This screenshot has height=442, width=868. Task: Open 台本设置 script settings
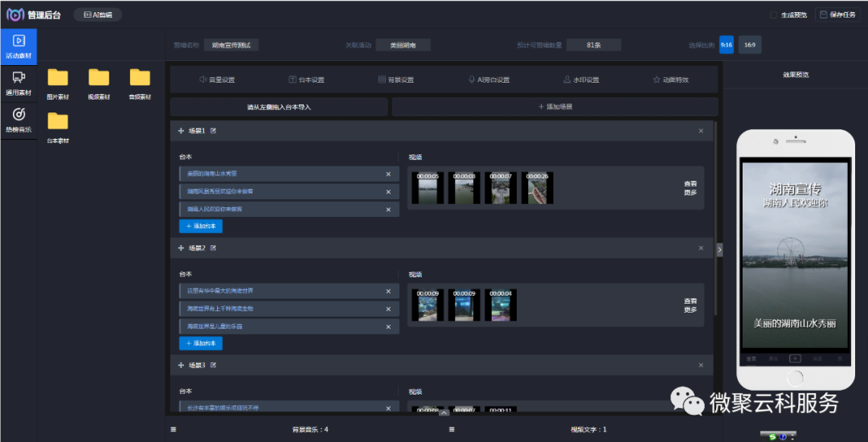tap(307, 80)
